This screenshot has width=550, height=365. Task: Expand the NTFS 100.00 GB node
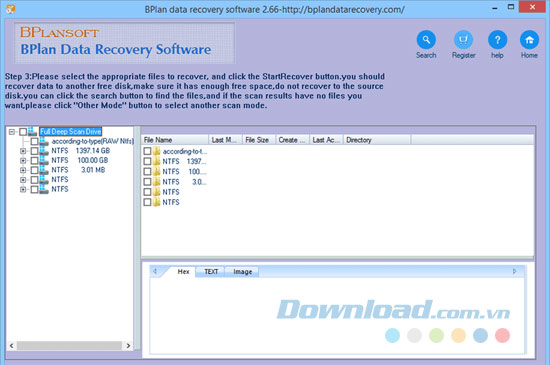23,161
